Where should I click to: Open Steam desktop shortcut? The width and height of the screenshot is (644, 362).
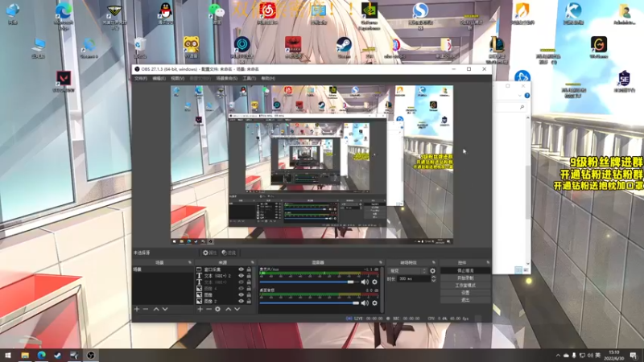[344, 47]
